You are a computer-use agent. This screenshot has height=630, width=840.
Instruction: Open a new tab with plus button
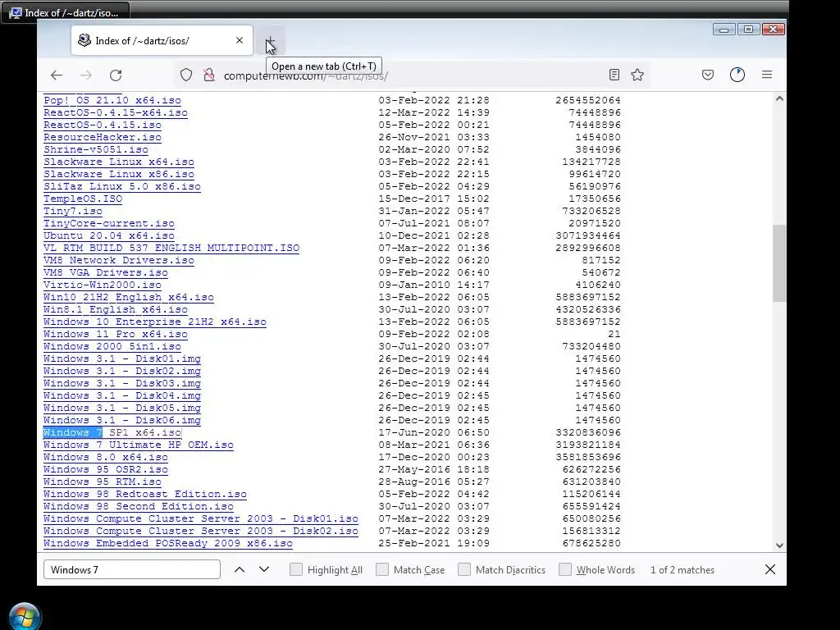point(271,41)
